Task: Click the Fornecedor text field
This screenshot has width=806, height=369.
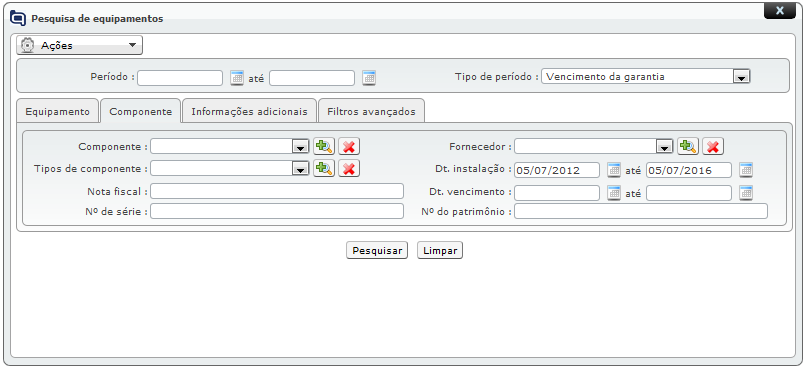Action: tap(585, 146)
